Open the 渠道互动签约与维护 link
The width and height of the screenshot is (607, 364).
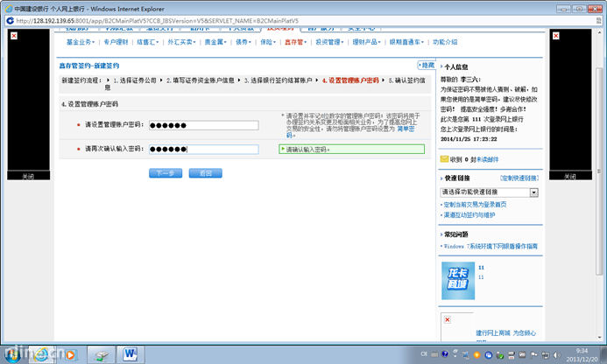[469, 214]
